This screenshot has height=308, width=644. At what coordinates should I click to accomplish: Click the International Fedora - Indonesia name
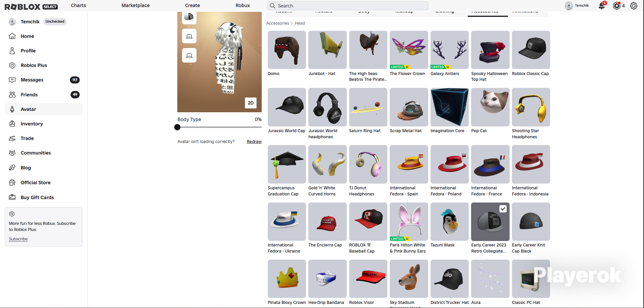pos(530,191)
